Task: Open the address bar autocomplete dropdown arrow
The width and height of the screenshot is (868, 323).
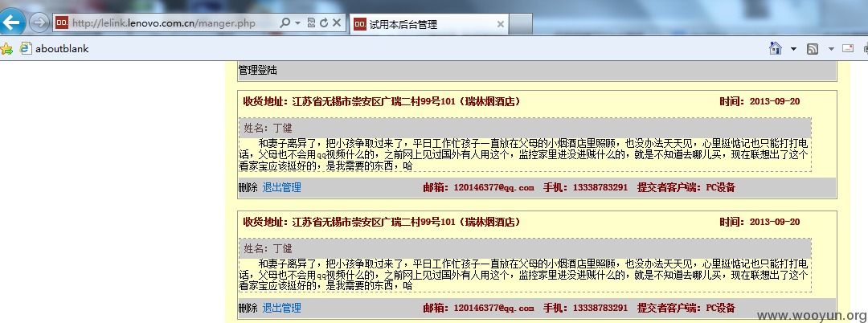Action: (x=298, y=23)
